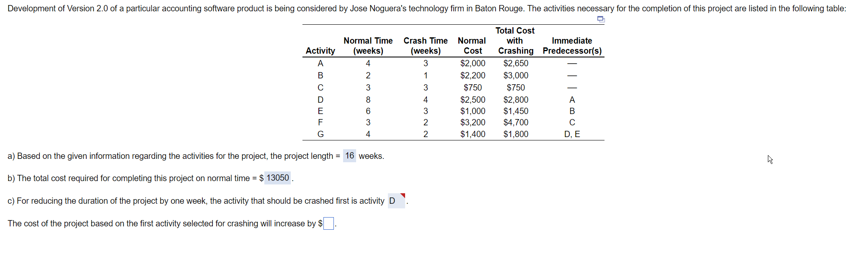
Task: Click the pop-out table icon above the table
Action: [x=600, y=18]
